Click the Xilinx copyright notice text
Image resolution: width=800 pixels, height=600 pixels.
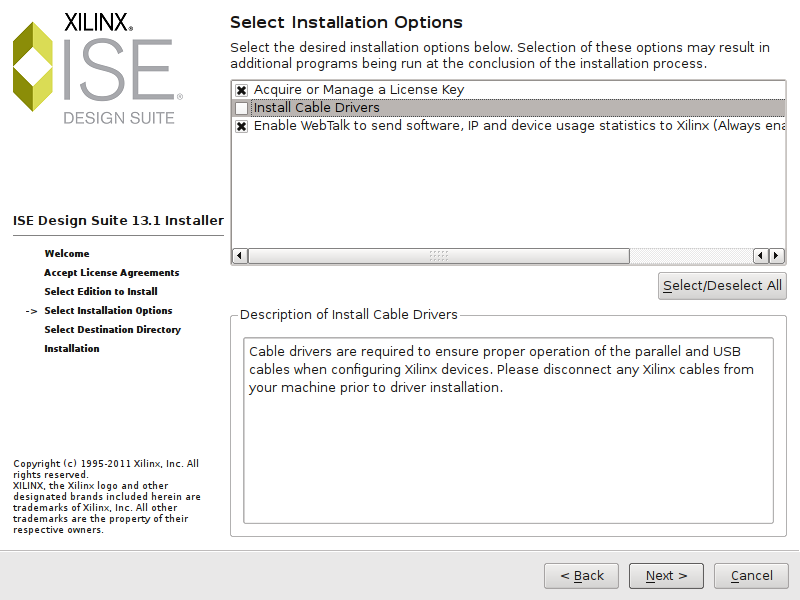pos(107,496)
